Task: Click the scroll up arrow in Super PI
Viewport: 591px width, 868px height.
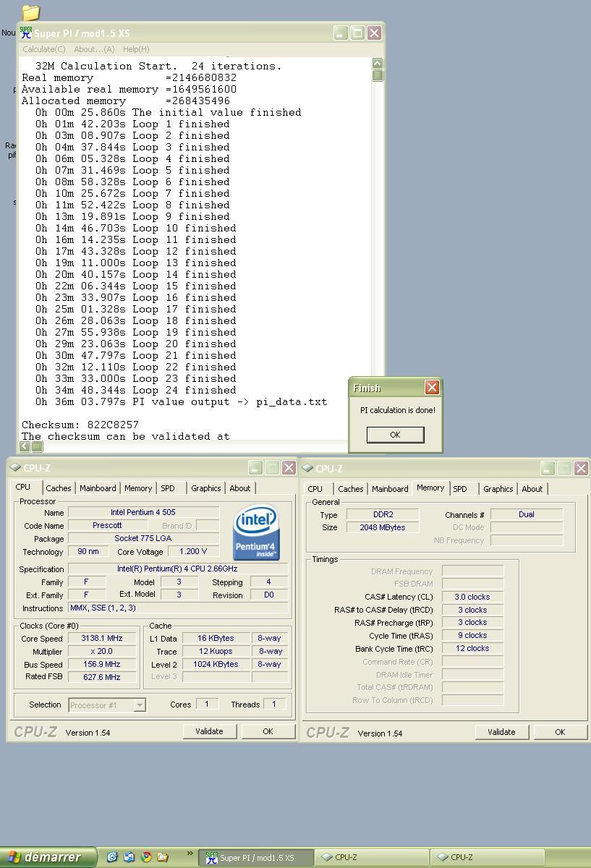Action: 378,64
